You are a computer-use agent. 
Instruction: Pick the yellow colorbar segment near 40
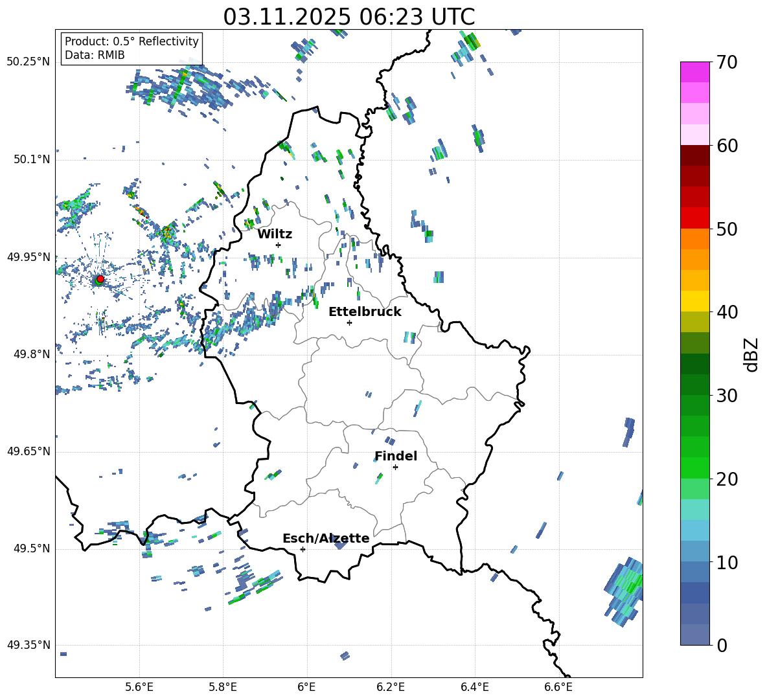(694, 301)
